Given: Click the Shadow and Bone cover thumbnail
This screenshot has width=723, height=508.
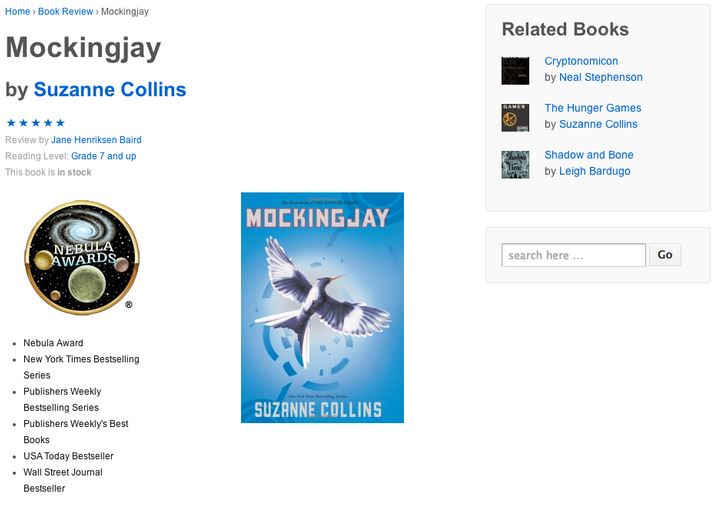Looking at the screenshot, I should point(515,165).
